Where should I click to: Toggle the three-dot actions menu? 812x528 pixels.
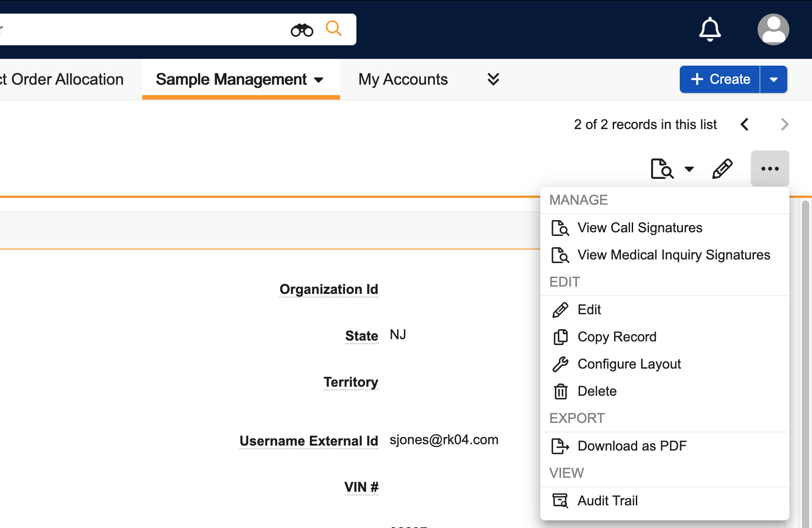[769, 169]
